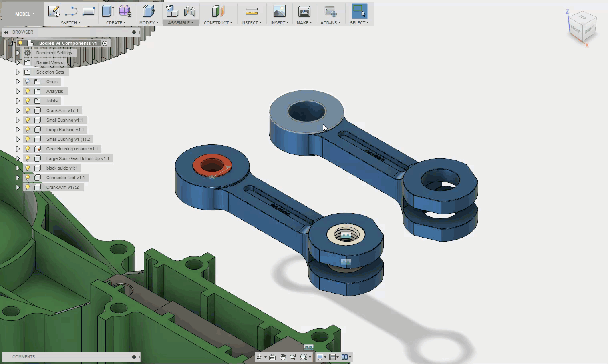Select Large Spur Gear Bottom Up component
608x364 pixels.
point(77,158)
